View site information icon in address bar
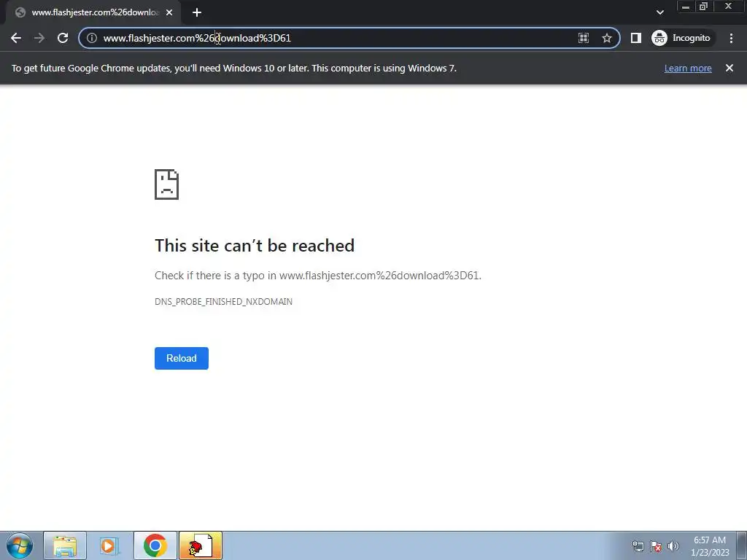747x560 pixels. click(92, 38)
